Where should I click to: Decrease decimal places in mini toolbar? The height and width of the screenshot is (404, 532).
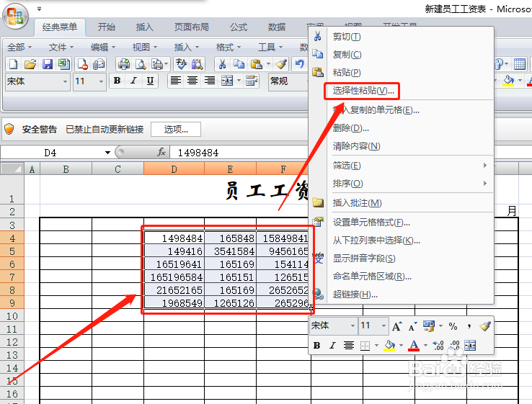click(x=454, y=346)
